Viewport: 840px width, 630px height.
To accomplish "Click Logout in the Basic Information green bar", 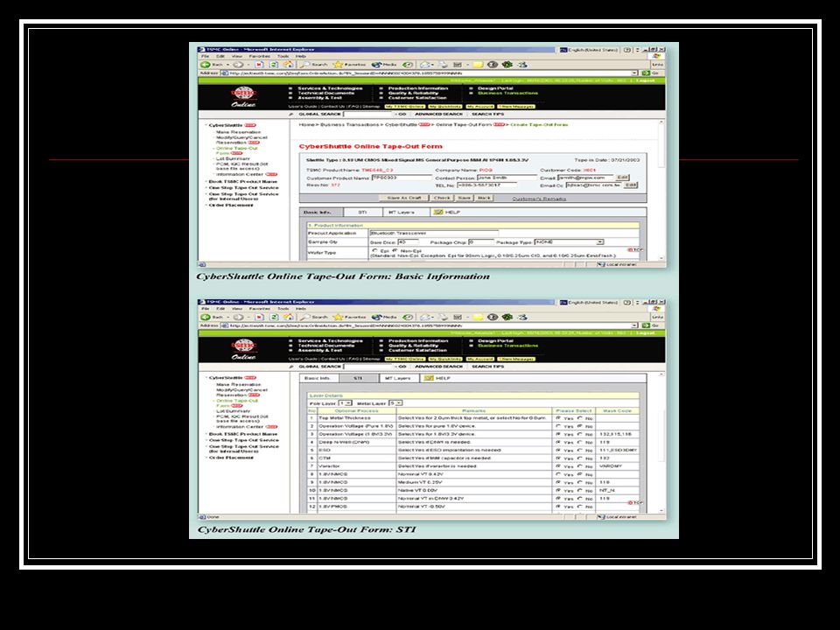I will (646, 80).
